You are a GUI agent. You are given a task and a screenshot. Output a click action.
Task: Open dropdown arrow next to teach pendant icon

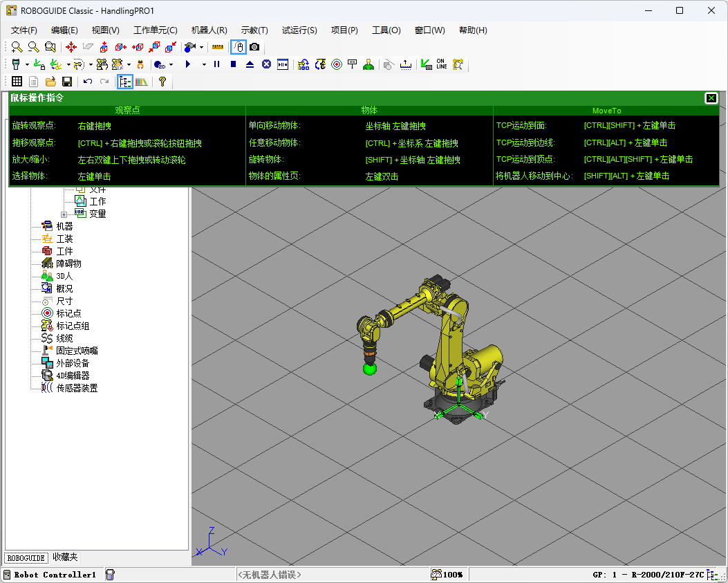27,64
